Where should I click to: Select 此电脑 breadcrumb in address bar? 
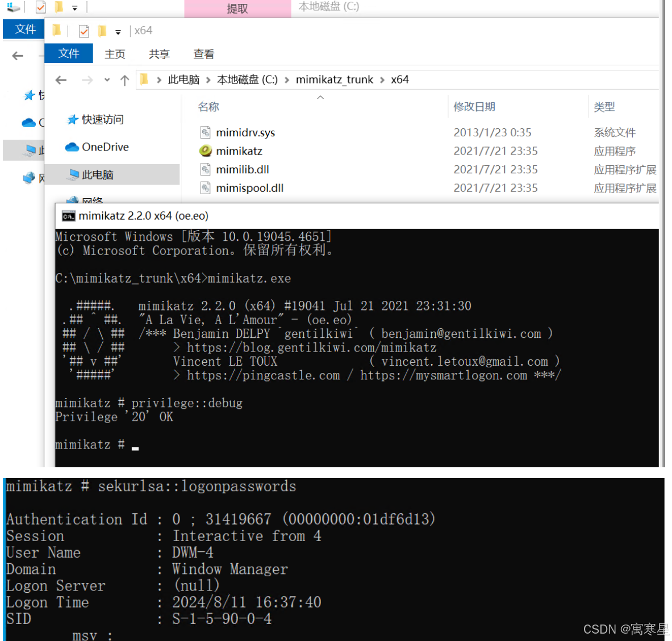183,79
